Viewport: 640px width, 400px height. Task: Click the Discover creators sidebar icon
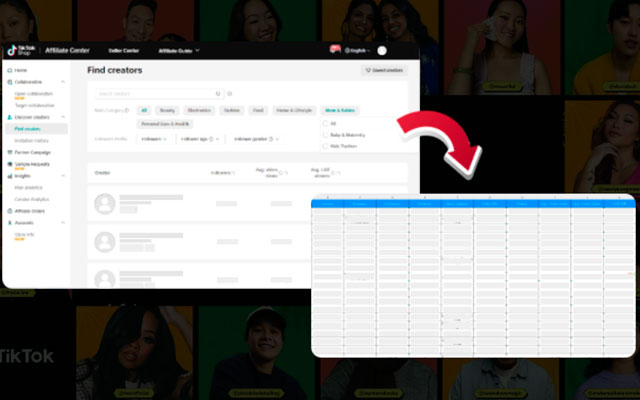pyautogui.click(x=10, y=117)
